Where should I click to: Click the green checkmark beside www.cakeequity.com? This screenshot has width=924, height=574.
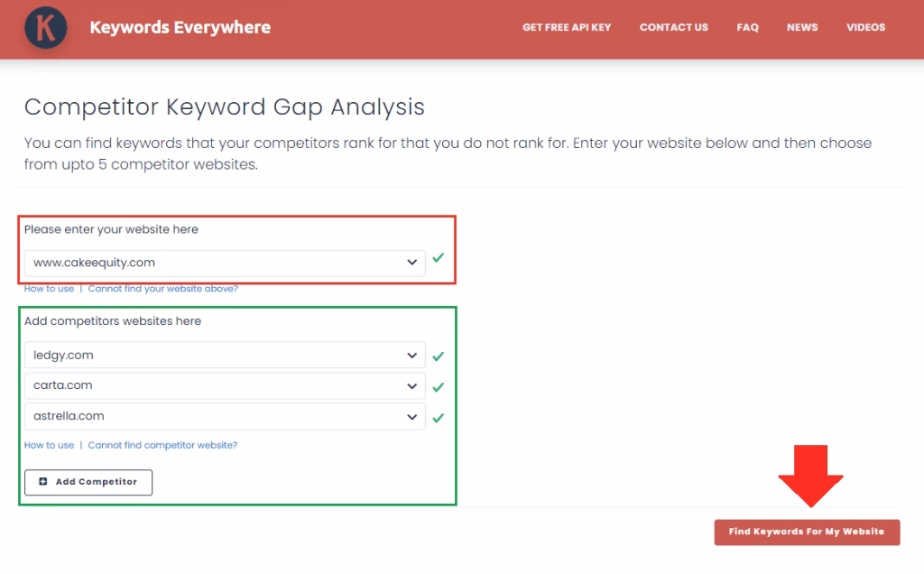(x=438, y=258)
